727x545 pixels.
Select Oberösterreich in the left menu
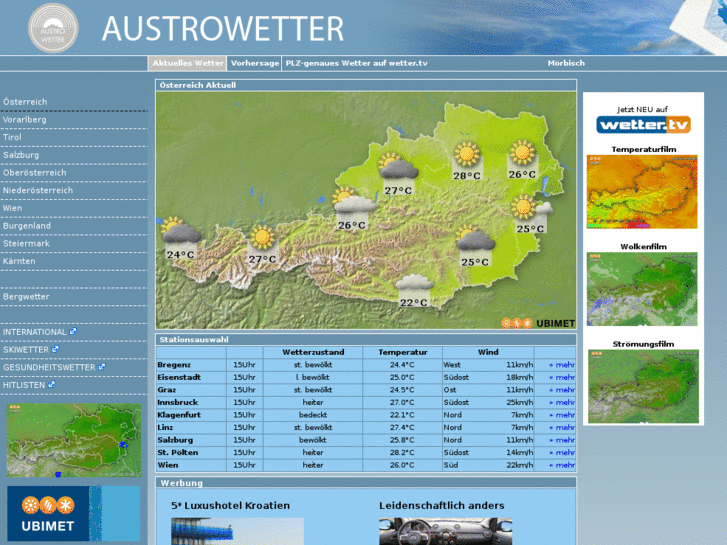coord(34,172)
